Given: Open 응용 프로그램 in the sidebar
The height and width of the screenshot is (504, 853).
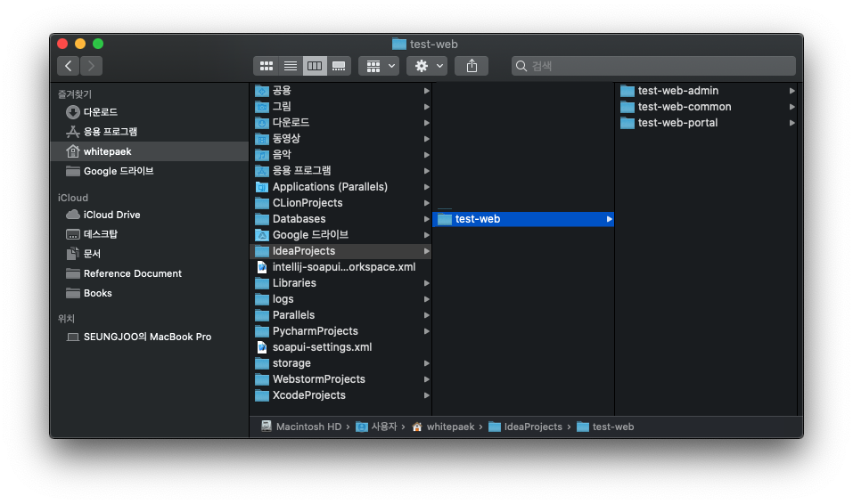Looking at the screenshot, I should click(149, 132).
